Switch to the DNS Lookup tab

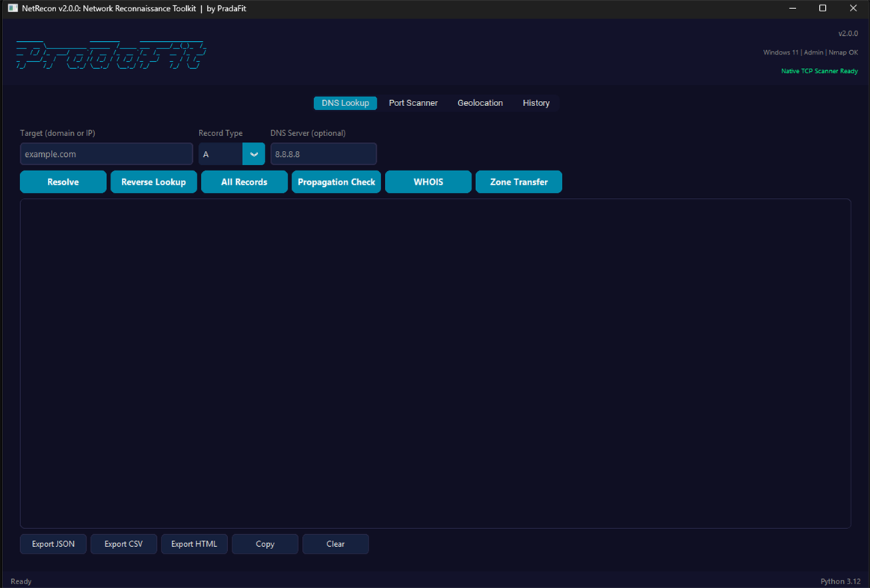(x=345, y=103)
